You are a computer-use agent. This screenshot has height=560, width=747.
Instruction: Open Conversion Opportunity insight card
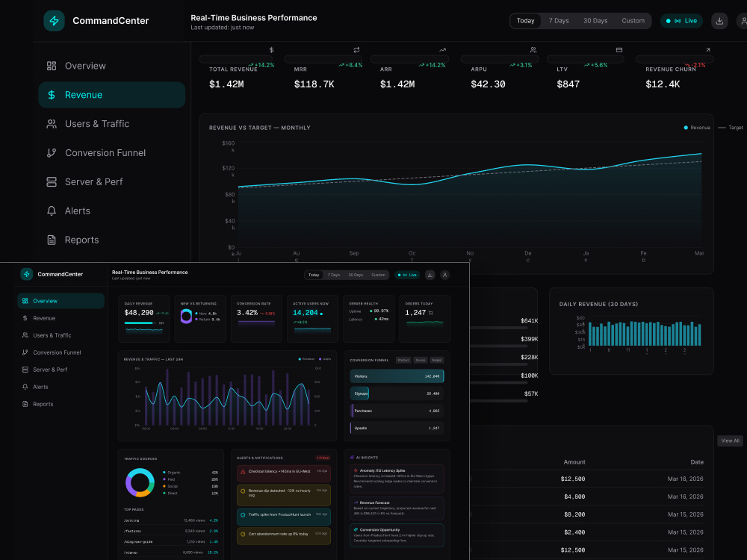pyautogui.click(x=397, y=535)
